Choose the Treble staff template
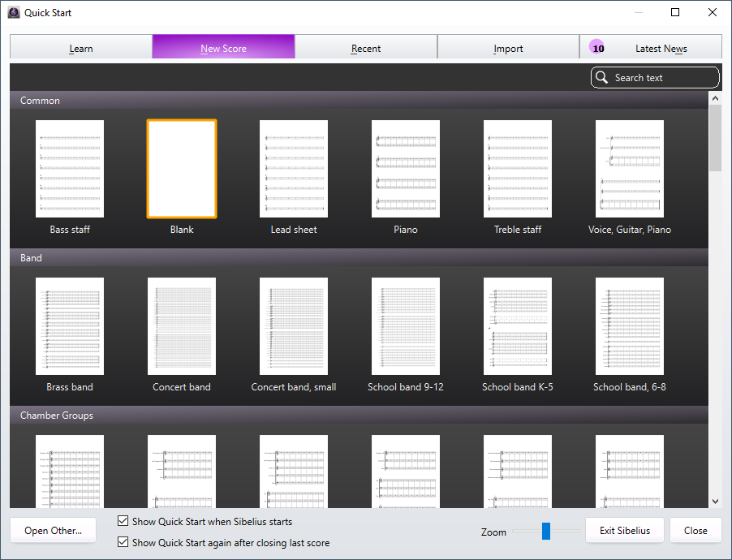The image size is (732, 560). point(518,169)
